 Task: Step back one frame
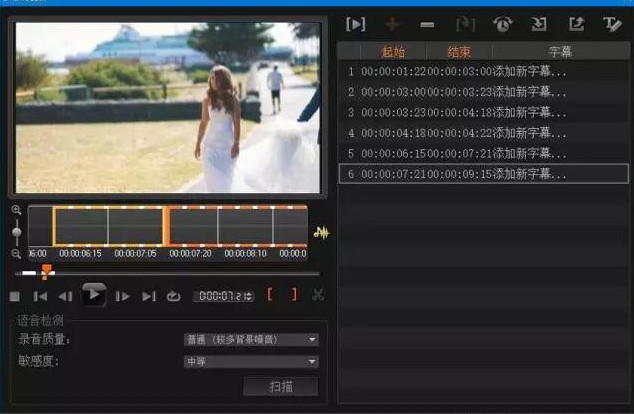[x=66, y=296]
